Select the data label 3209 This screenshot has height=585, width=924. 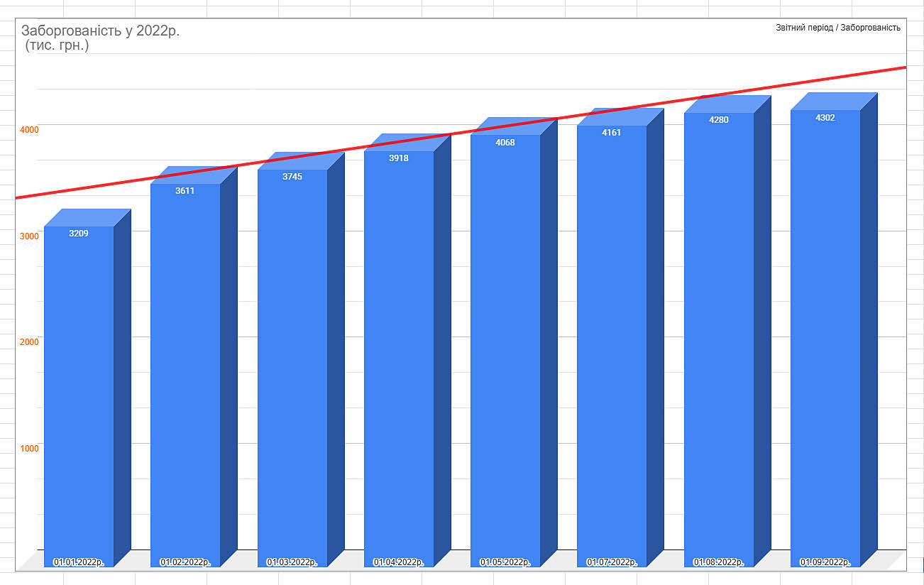[x=79, y=233]
